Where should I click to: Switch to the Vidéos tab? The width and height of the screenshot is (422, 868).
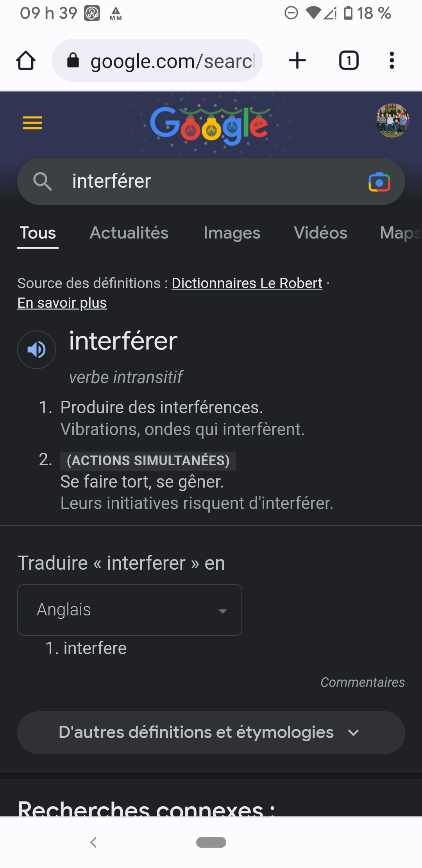(320, 233)
